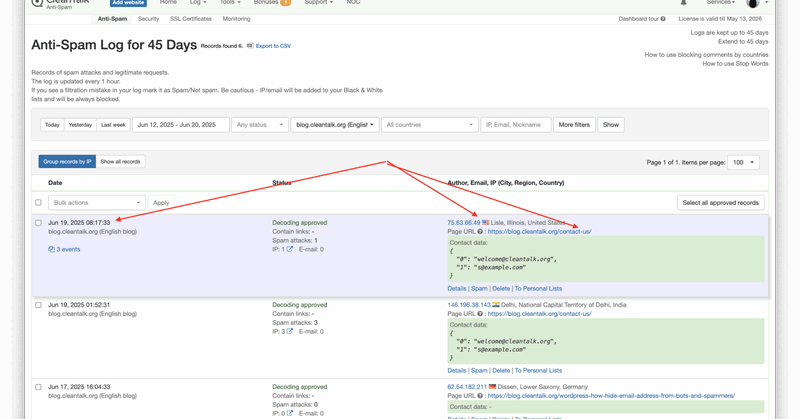Check the Jun 19, 2025 01:52:31 record checkbox
The height and width of the screenshot is (419, 800).
click(x=38, y=305)
